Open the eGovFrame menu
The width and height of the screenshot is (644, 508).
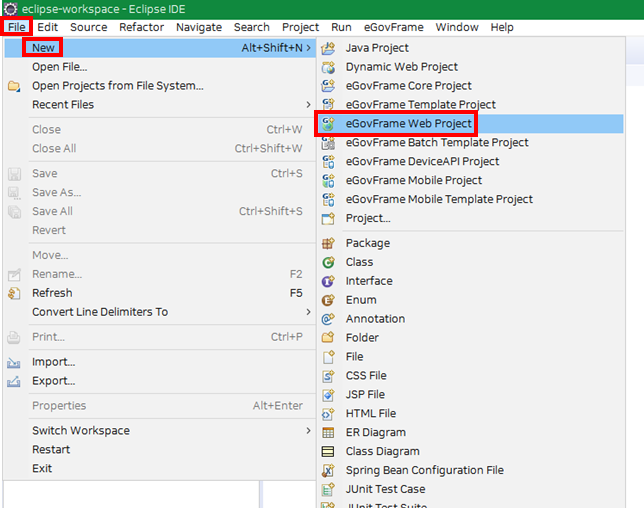[x=394, y=27]
